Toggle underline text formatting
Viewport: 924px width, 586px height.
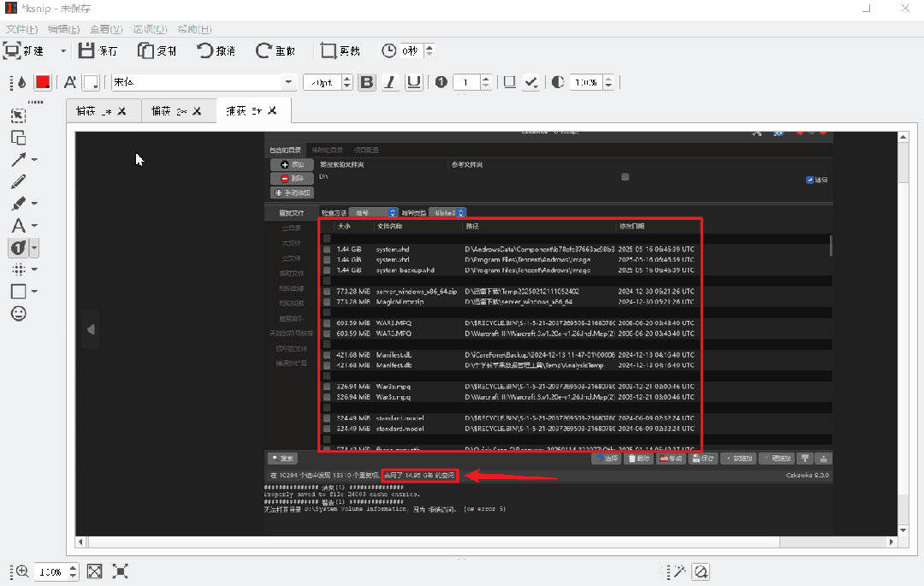pyautogui.click(x=414, y=82)
